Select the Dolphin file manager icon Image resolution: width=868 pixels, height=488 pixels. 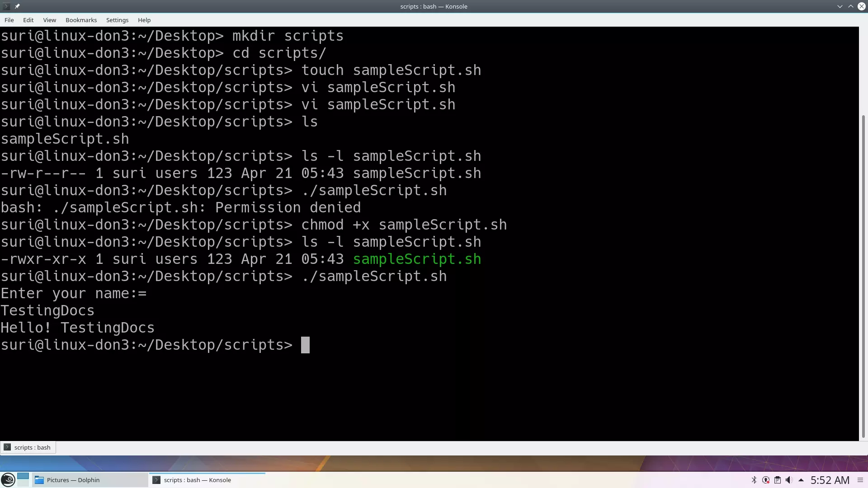(x=39, y=480)
